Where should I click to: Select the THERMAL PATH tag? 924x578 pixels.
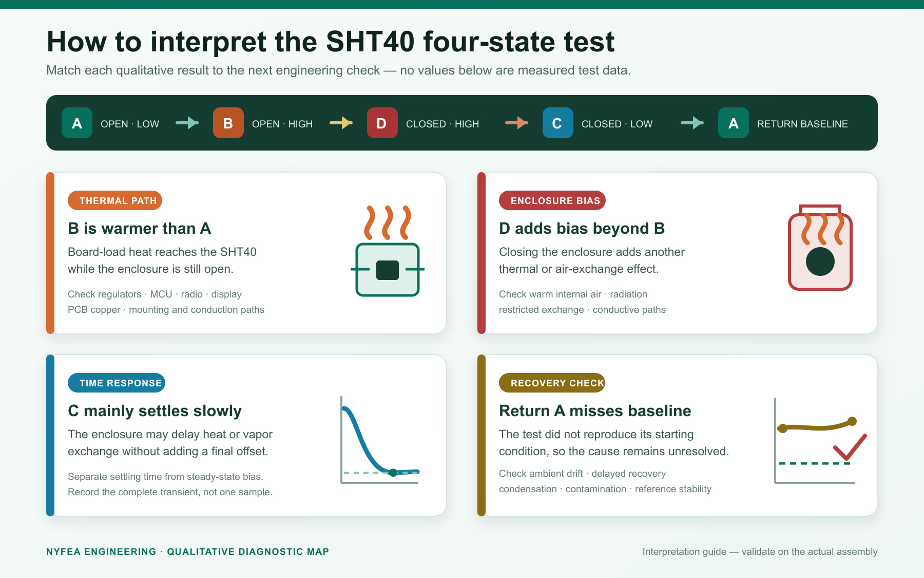pyautogui.click(x=115, y=200)
